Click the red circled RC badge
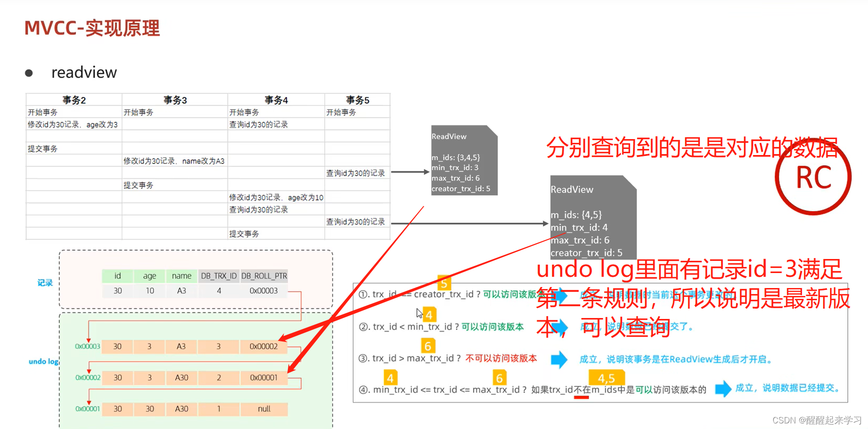868x429 pixels. pos(813,177)
